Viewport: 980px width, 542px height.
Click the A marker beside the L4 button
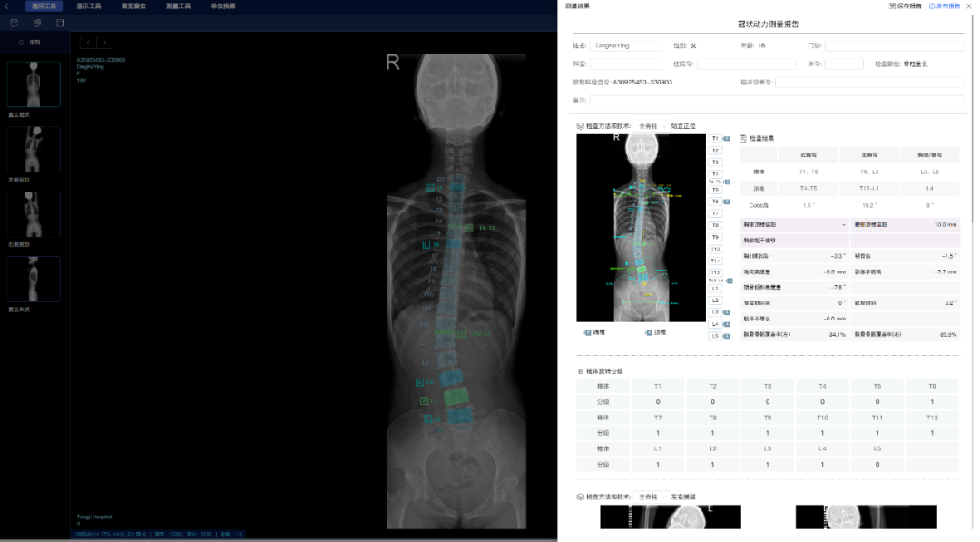tap(727, 324)
